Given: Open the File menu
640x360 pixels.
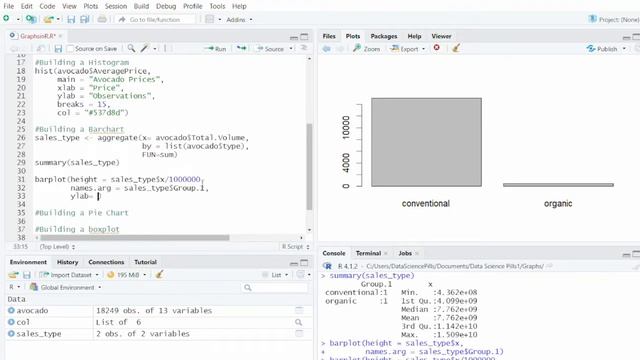Looking at the screenshot, I should (8, 6).
